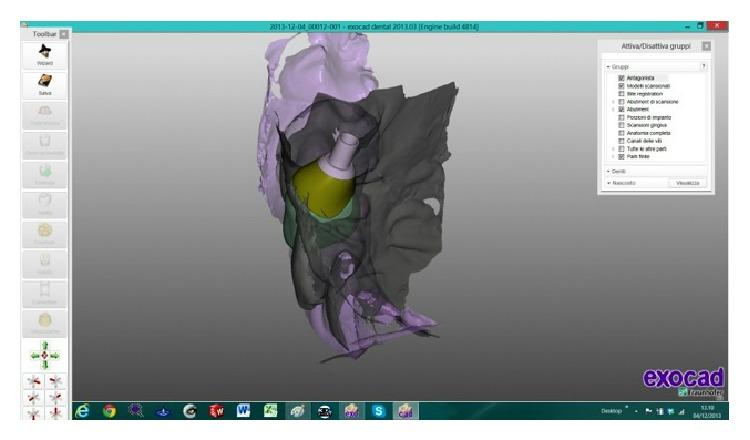Enable the Anatomia completa checkbox

tap(621, 133)
